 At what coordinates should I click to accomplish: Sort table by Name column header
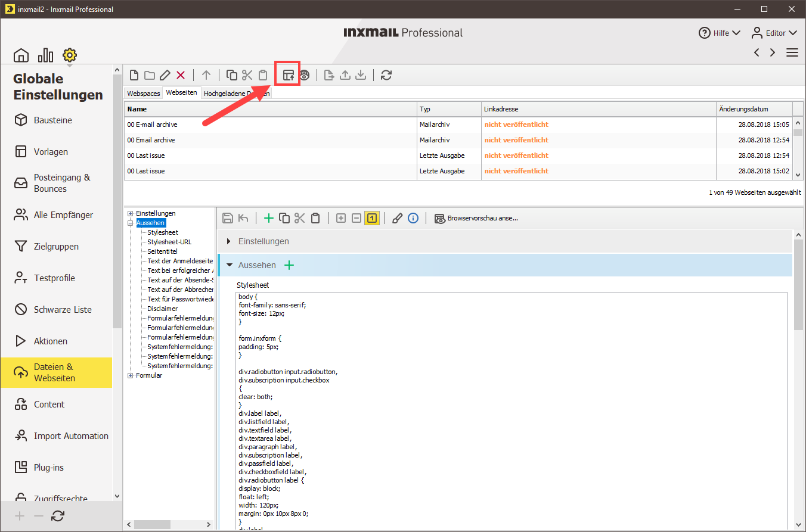coord(270,109)
